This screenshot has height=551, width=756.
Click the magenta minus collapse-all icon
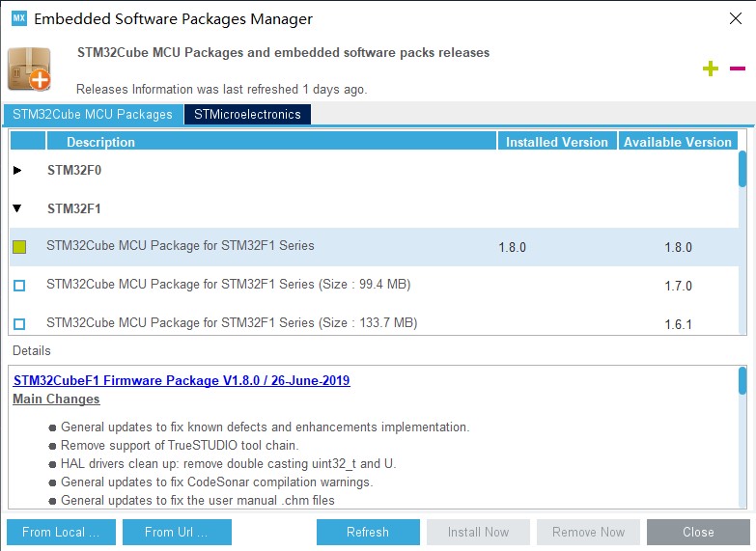738,69
